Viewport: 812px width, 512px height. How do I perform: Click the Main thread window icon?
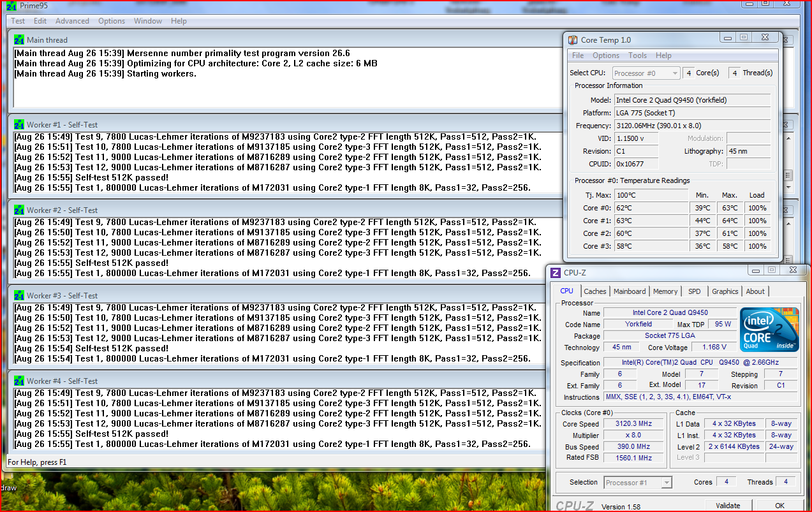tap(19, 40)
